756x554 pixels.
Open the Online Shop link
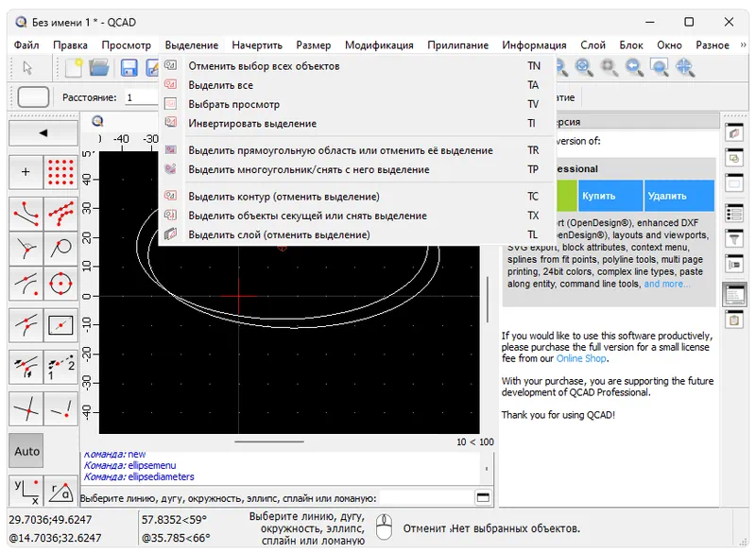coord(581,358)
